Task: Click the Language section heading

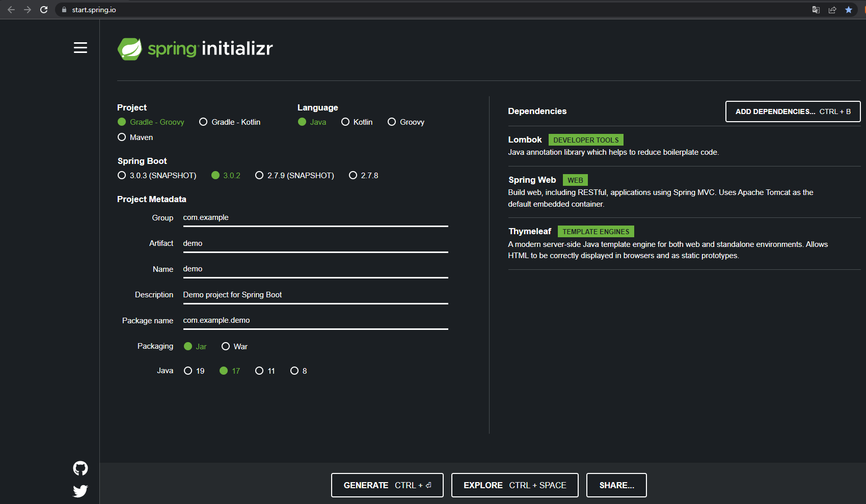Action: point(318,108)
